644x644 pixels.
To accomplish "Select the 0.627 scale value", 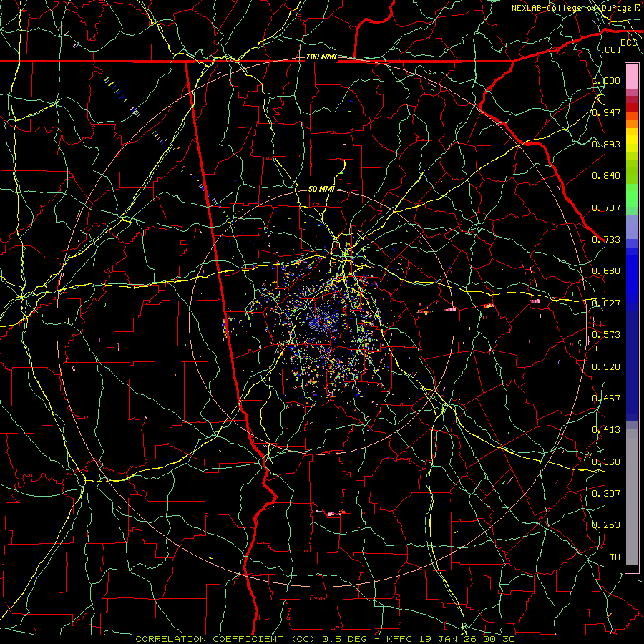I will point(606,303).
